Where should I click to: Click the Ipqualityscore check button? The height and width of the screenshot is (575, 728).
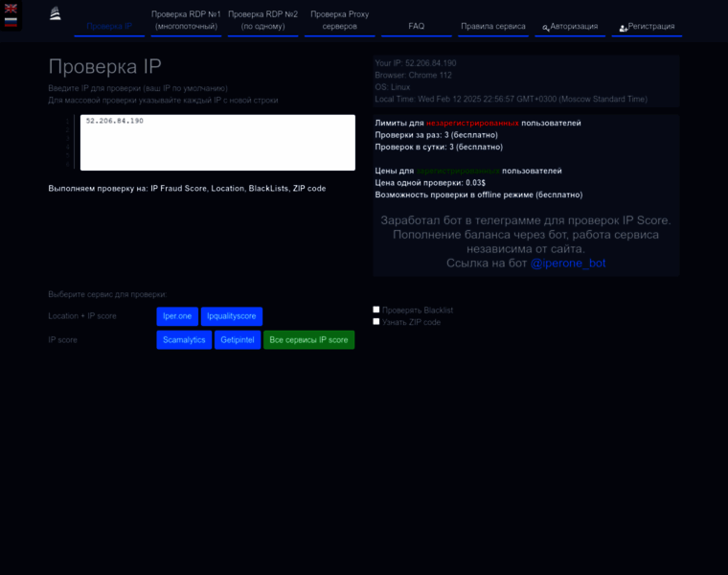click(232, 316)
